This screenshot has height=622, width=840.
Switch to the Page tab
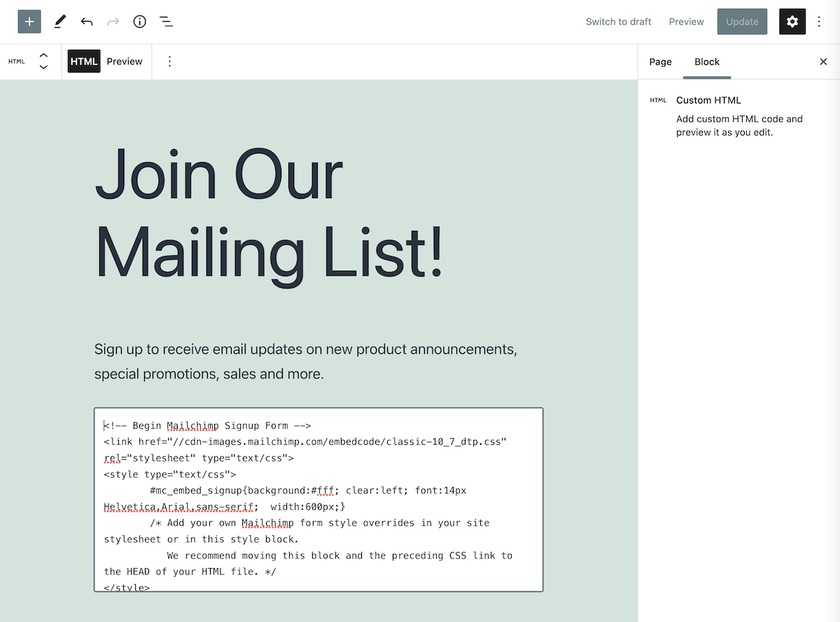tap(661, 62)
